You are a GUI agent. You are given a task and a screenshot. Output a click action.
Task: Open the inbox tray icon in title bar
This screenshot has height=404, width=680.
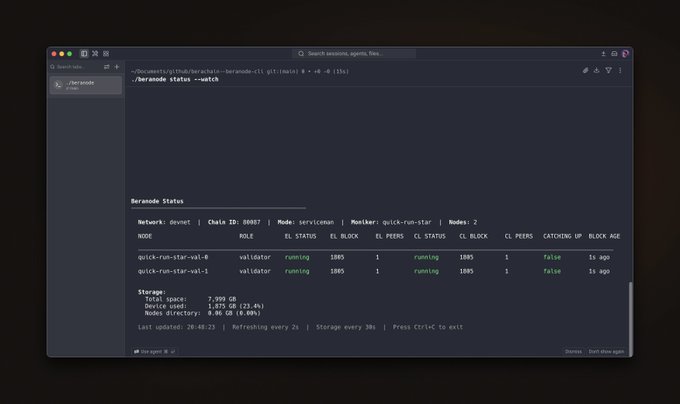click(614, 53)
